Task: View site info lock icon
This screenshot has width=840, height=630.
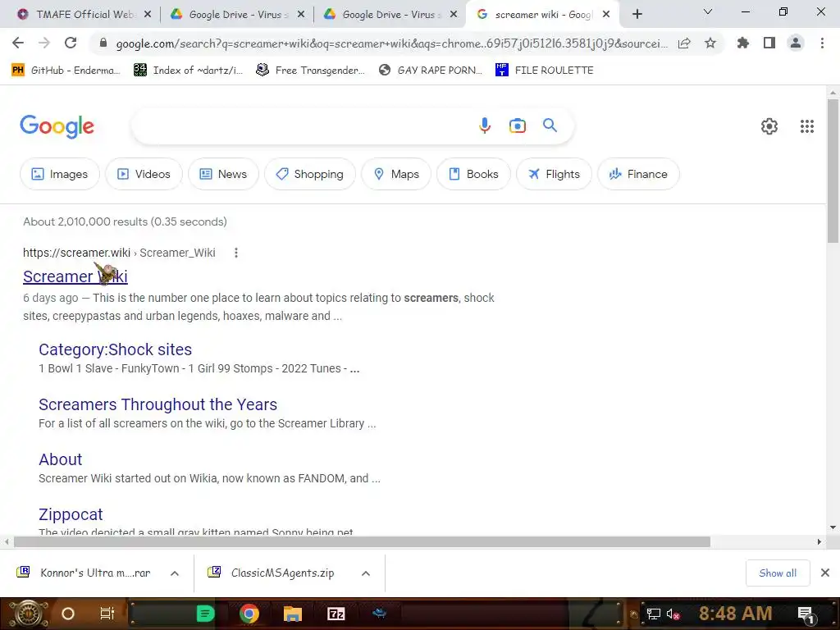Action: pos(103,43)
